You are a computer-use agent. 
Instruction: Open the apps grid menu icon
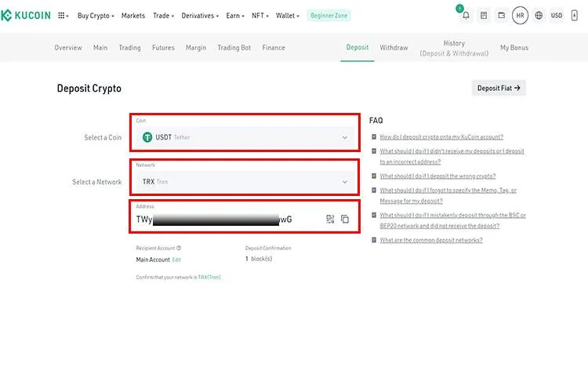pos(63,16)
